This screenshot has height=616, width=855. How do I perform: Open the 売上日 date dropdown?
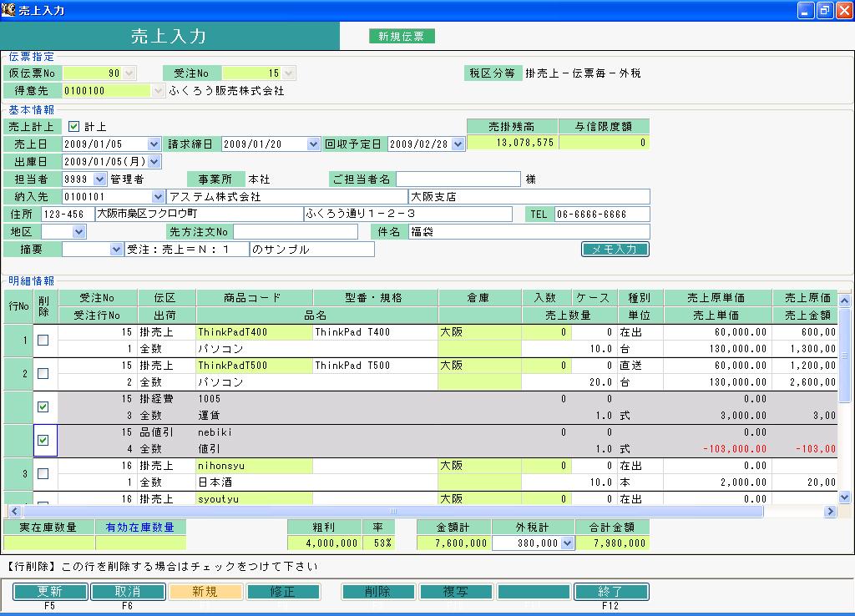coord(154,144)
